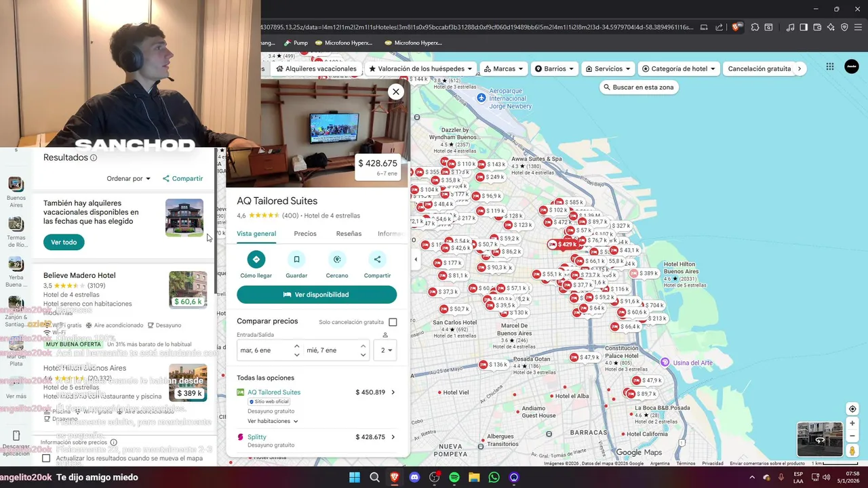Image resolution: width=868 pixels, height=488 pixels.
Task: Open Valoración de los huéspedes dropdown
Action: click(420, 68)
